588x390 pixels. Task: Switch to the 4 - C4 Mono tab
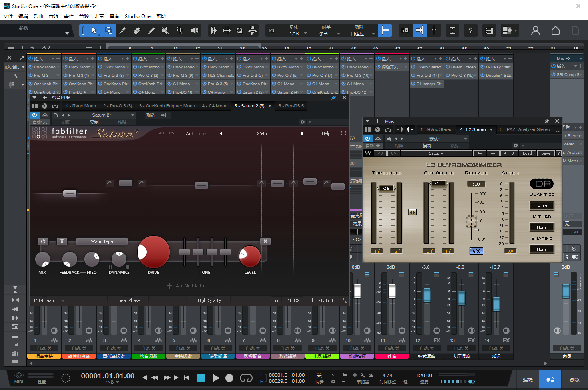click(x=215, y=106)
